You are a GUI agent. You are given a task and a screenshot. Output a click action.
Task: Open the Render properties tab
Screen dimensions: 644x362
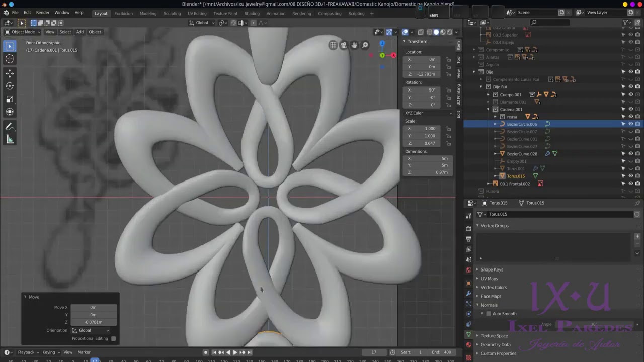(x=469, y=229)
